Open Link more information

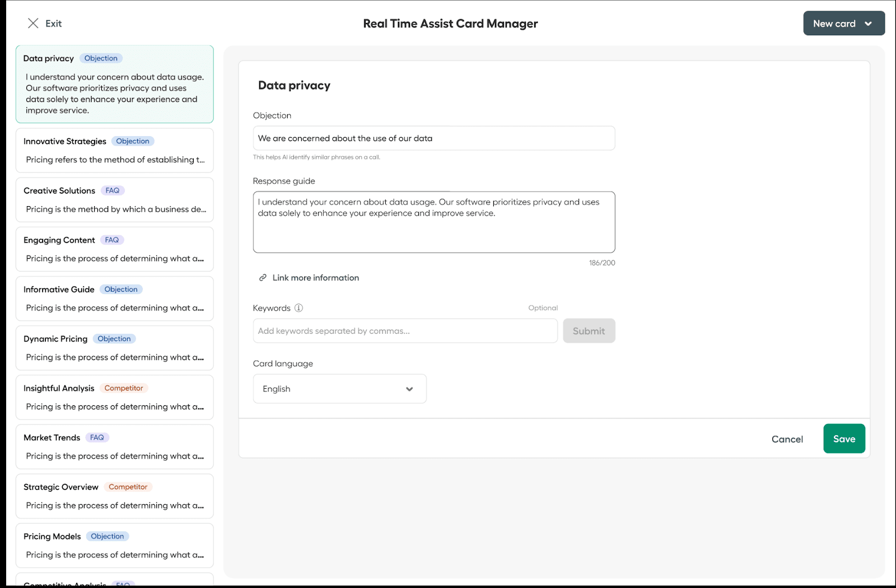[315, 278]
